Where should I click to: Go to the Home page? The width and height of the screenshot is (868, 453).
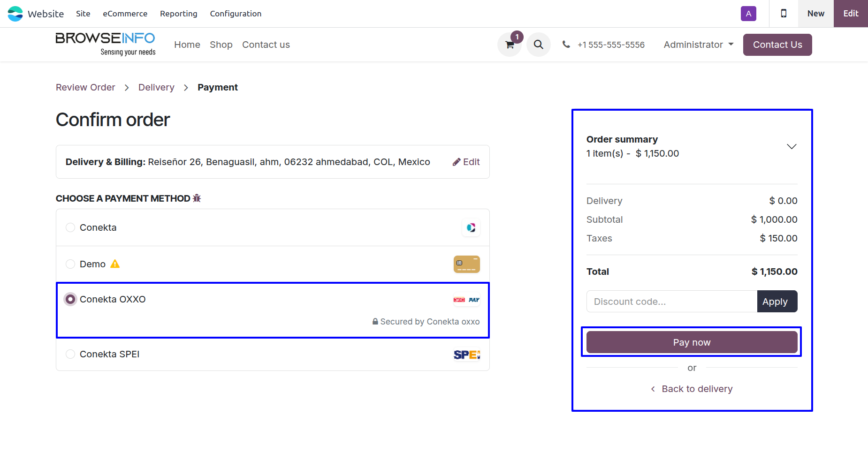[x=187, y=45]
